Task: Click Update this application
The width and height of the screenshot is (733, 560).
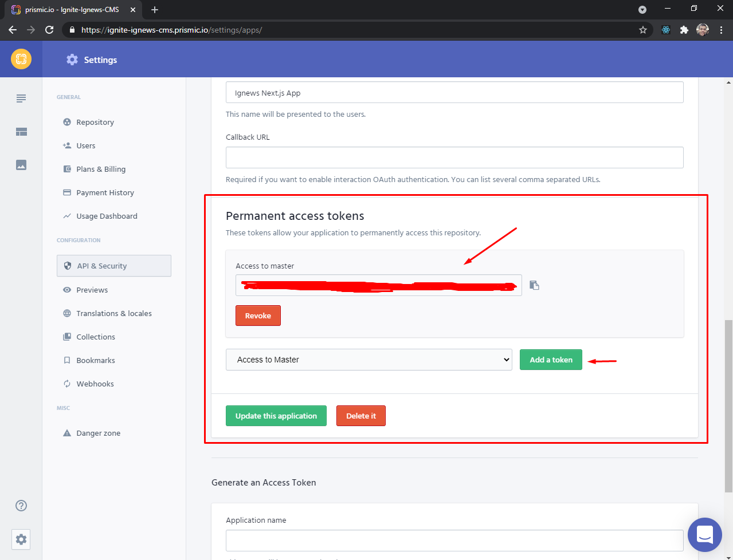Action: click(276, 416)
